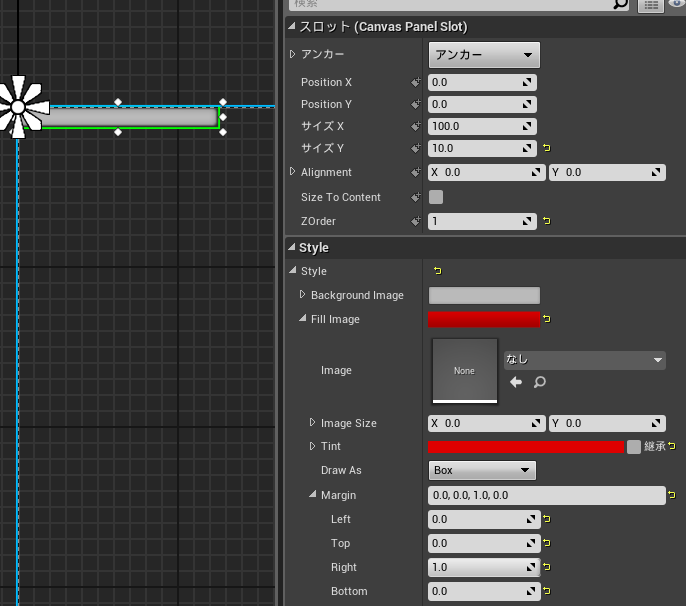Open the property matrix grid view icon
The height and width of the screenshot is (606, 686).
click(651, 5)
